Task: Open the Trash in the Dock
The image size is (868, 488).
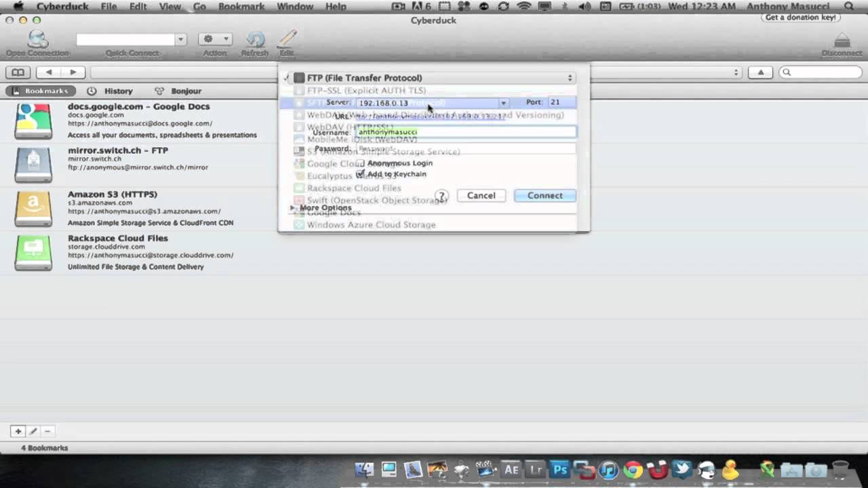Action: 840,469
